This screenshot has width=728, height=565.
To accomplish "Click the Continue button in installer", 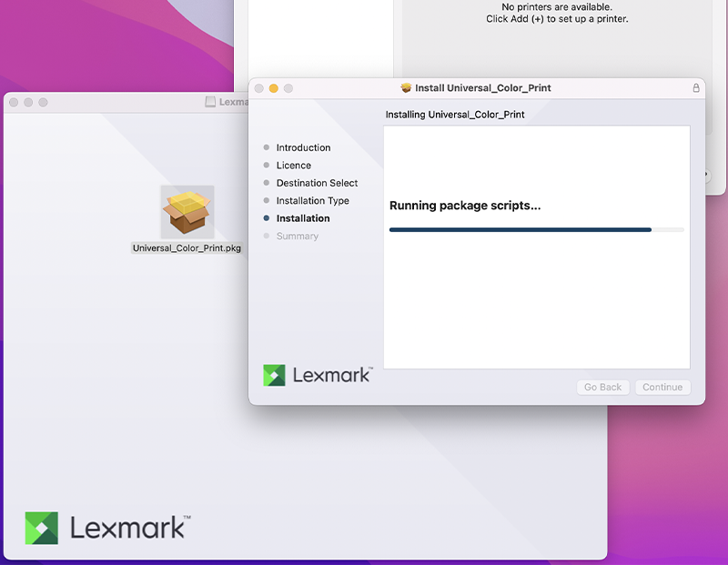I will pyautogui.click(x=662, y=388).
